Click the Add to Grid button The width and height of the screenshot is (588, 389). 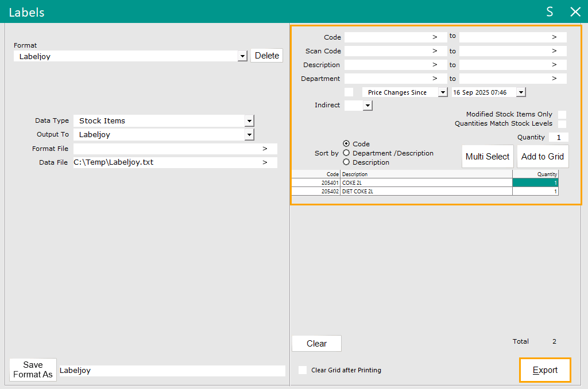(542, 157)
